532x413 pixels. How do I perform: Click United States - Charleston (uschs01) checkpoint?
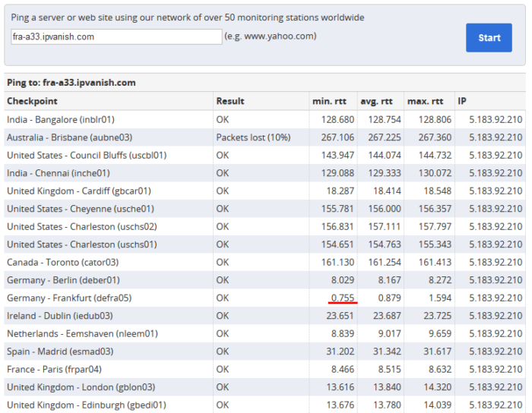[82, 244]
